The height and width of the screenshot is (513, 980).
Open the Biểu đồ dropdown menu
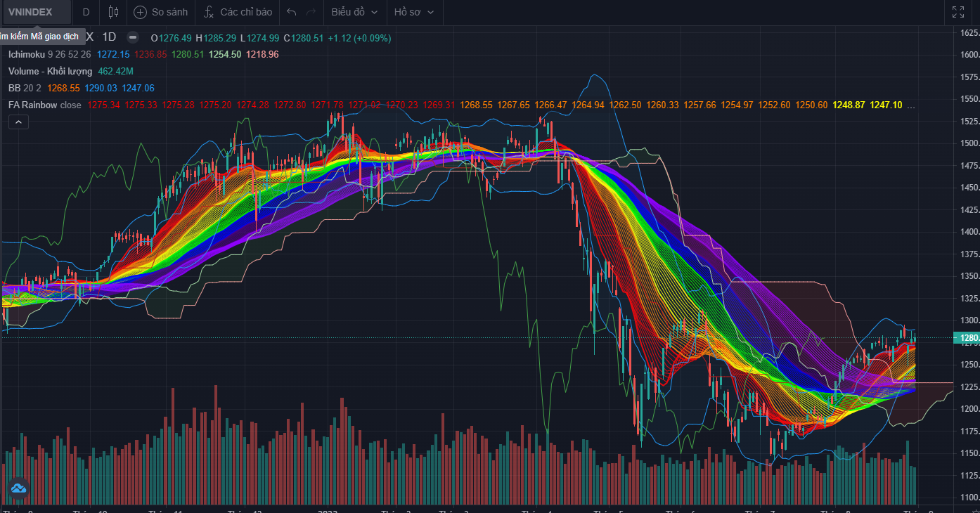(354, 12)
